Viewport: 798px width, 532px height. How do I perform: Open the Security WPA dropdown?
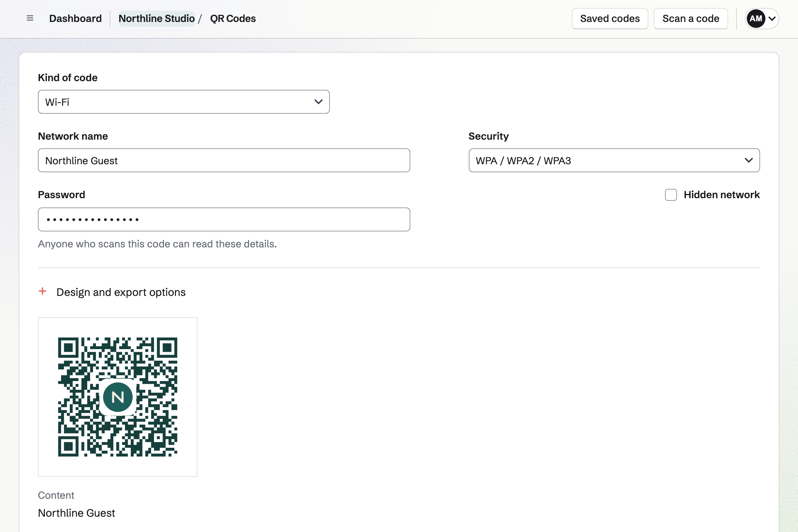pyautogui.click(x=614, y=160)
